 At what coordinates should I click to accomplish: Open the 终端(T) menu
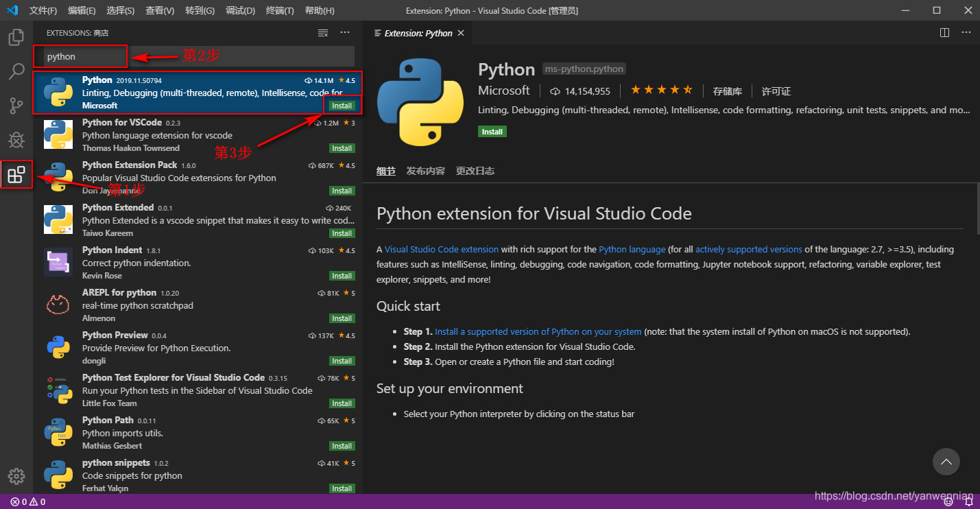[280, 10]
